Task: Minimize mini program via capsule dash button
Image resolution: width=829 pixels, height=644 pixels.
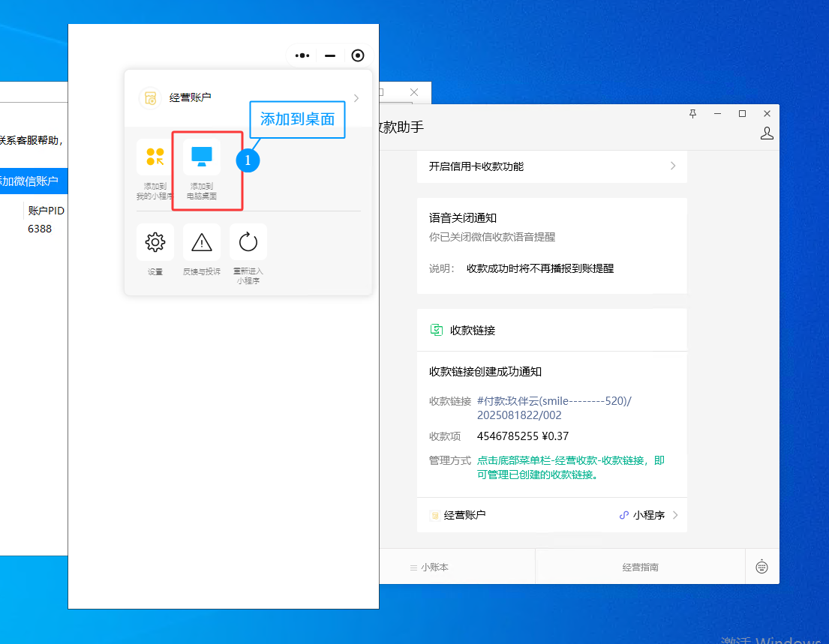Action: pyautogui.click(x=330, y=55)
